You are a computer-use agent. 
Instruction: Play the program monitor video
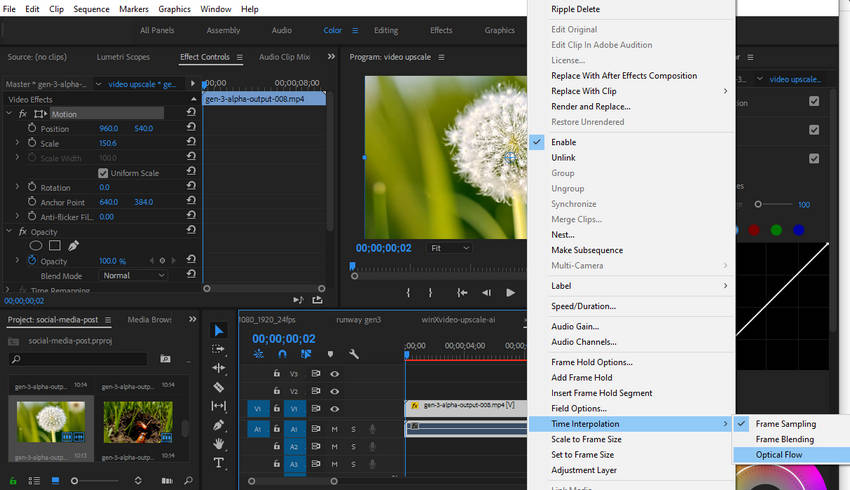pyautogui.click(x=510, y=293)
